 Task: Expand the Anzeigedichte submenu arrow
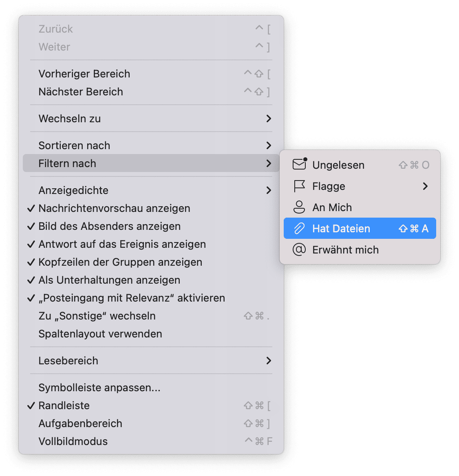pyautogui.click(x=268, y=190)
